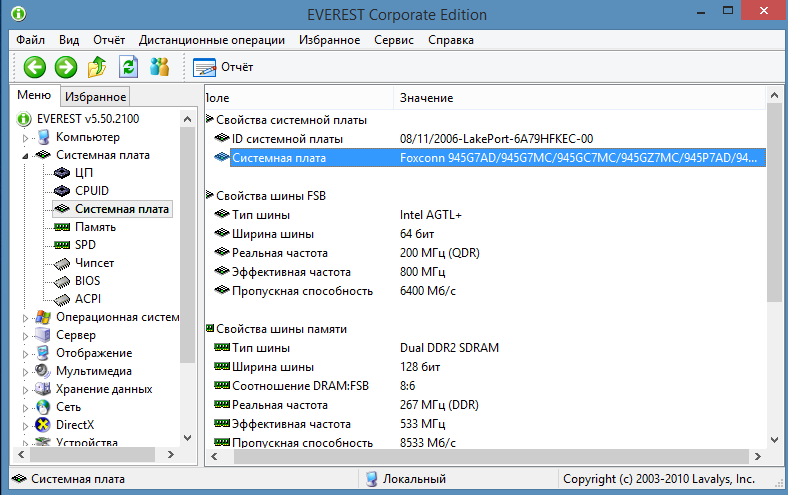The width and height of the screenshot is (788, 495).
Task: Click the Хранение данных storage icon
Action: click(43, 389)
